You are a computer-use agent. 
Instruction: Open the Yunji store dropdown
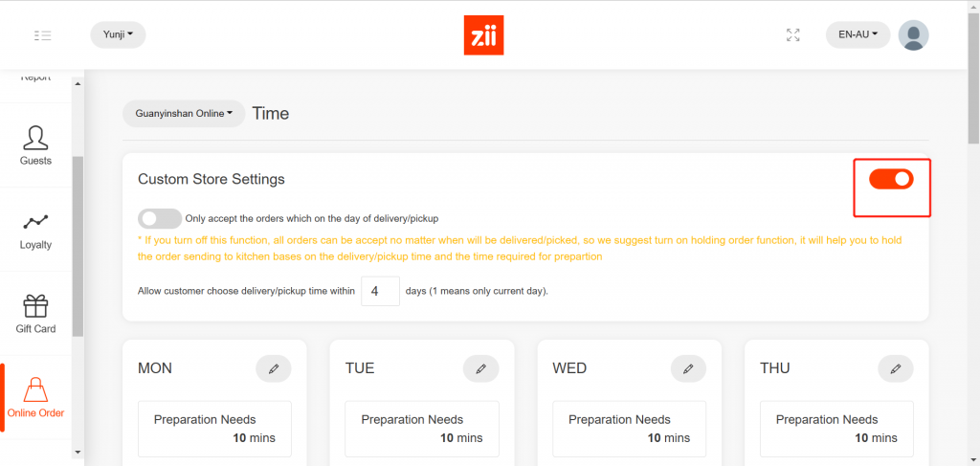coord(118,35)
